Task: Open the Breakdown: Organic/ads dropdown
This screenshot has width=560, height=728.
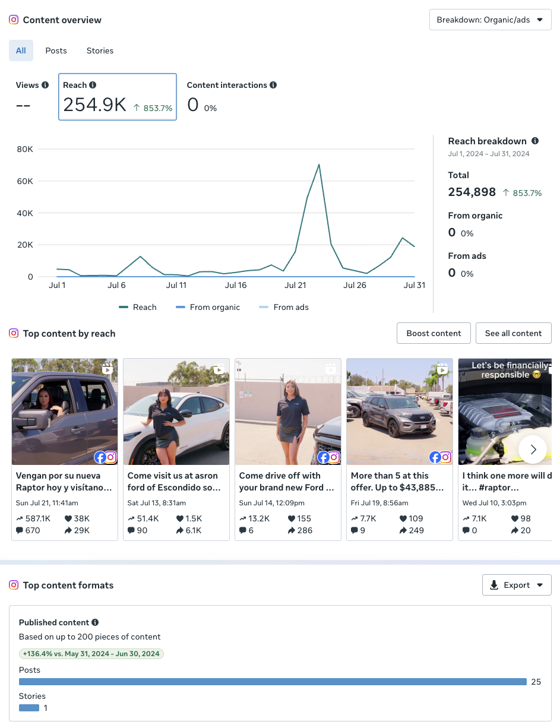Action: click(490, 20)
